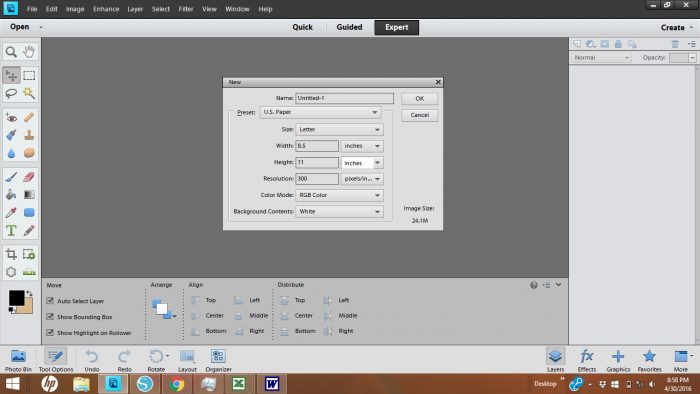Image resolution: width=700 pixels, height=394 pixels.
Task: Open the Size dropdown showing Letter
Action: coord(339,129)
